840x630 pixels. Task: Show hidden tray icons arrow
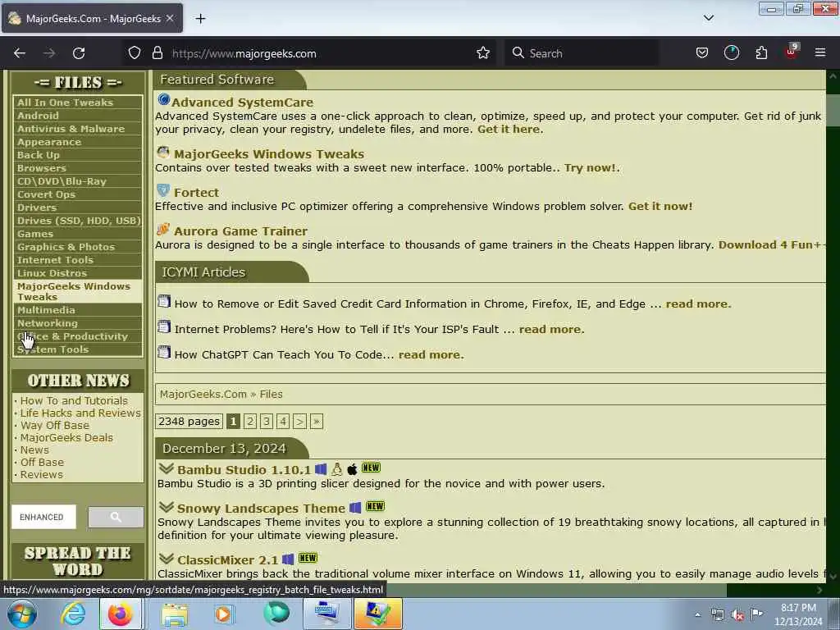(697, 615)
